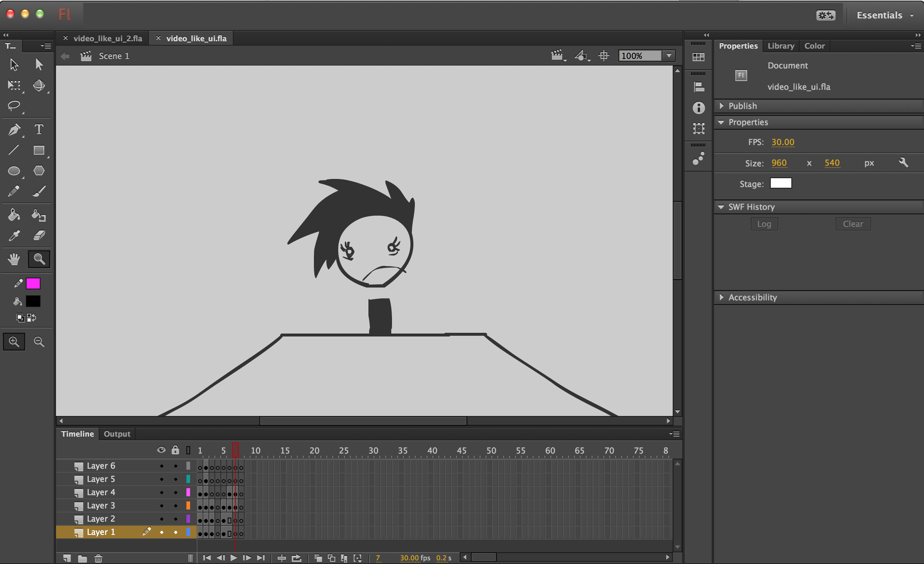Pick the Paint Bucket tool

(x=14, y=215)
